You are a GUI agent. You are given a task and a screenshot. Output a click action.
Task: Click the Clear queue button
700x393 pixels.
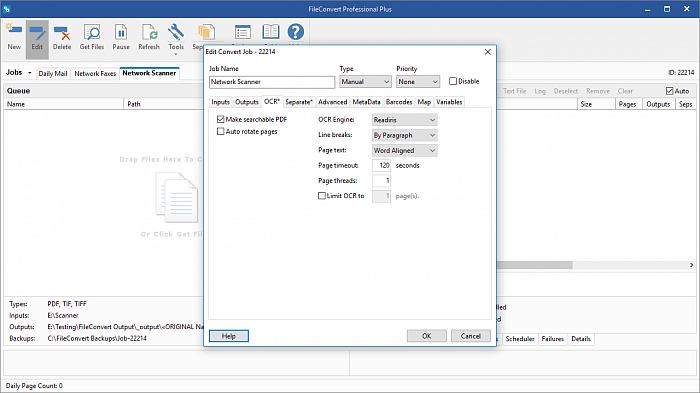tap(625, 91)
